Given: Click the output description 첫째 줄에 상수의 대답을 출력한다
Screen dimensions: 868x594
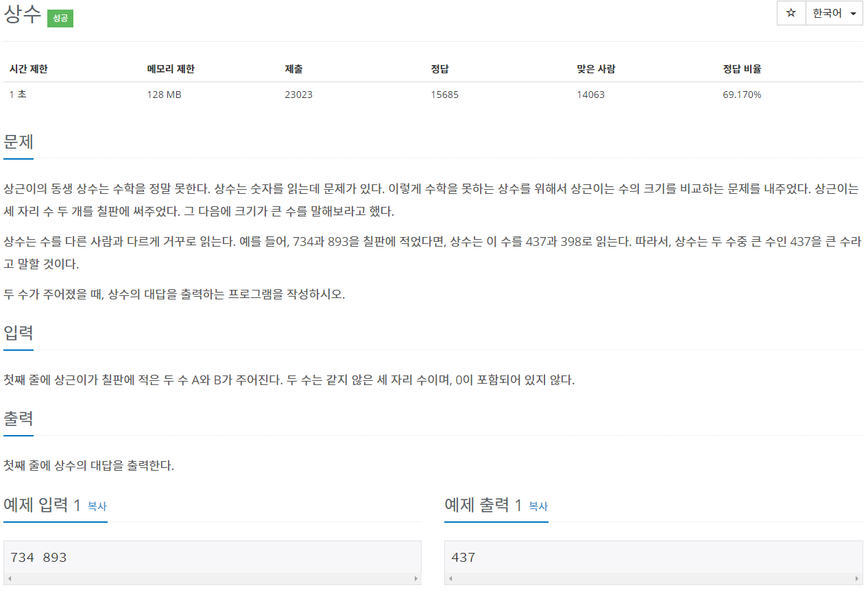Looking at the screenshot, I should point(88,466).
